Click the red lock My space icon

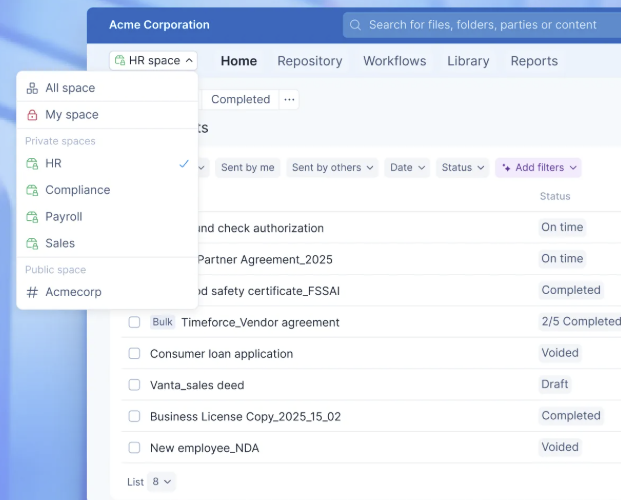tap(32, 115)
